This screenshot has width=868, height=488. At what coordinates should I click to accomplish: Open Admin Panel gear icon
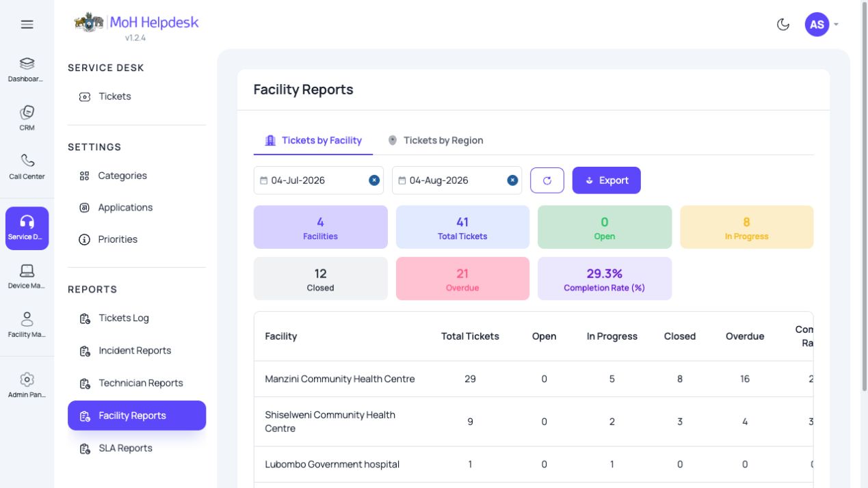click(x=27, y=385)
